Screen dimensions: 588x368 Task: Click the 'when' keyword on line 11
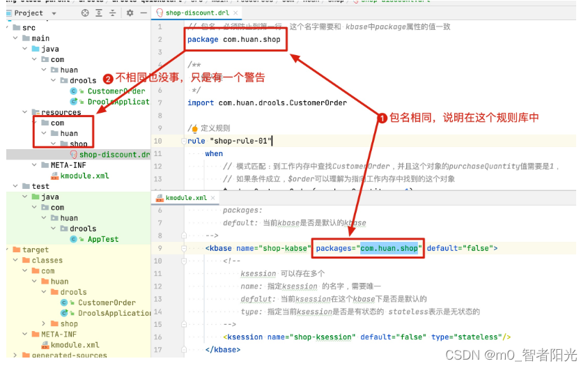214,153
